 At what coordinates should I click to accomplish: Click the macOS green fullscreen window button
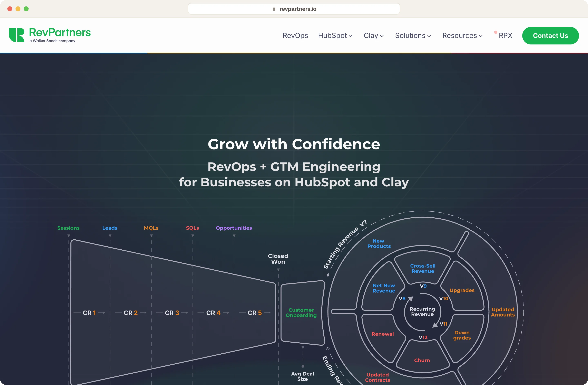point(26,9)
